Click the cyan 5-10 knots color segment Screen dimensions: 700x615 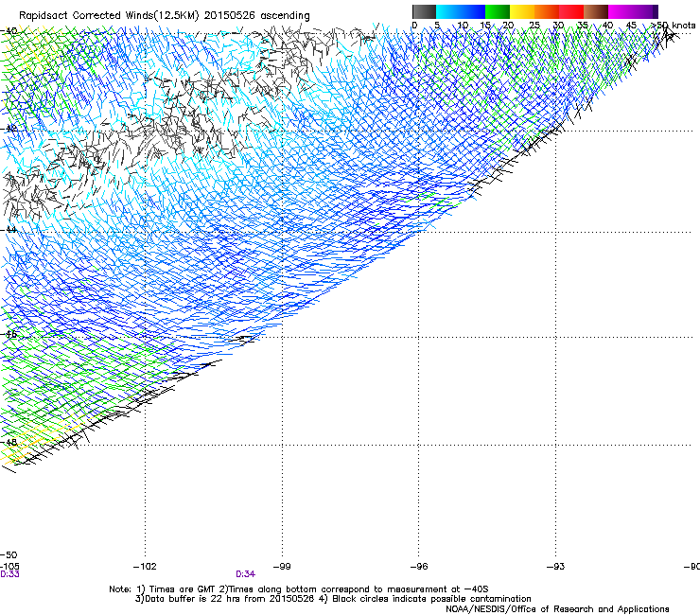pos(447,11)
